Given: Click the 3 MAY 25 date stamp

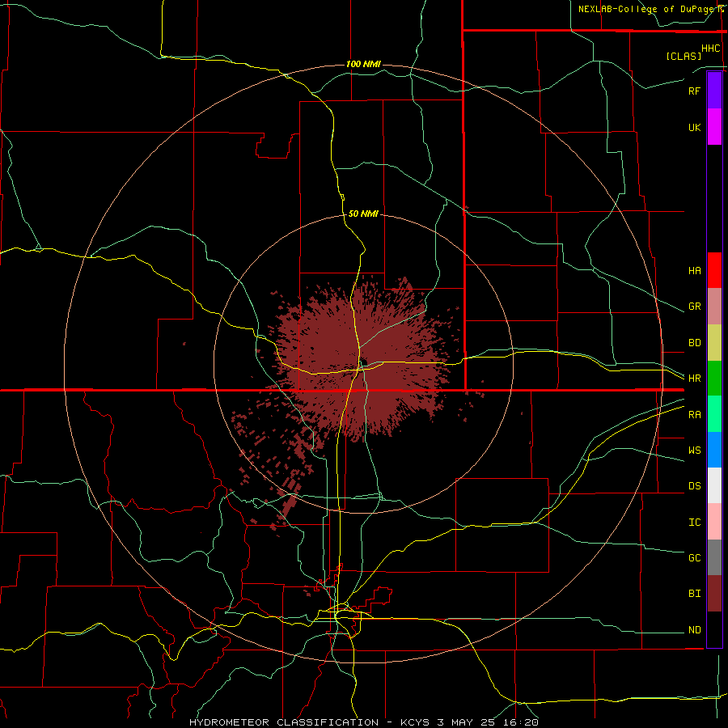Looking at the screenshot, I should tap(467, 722).
